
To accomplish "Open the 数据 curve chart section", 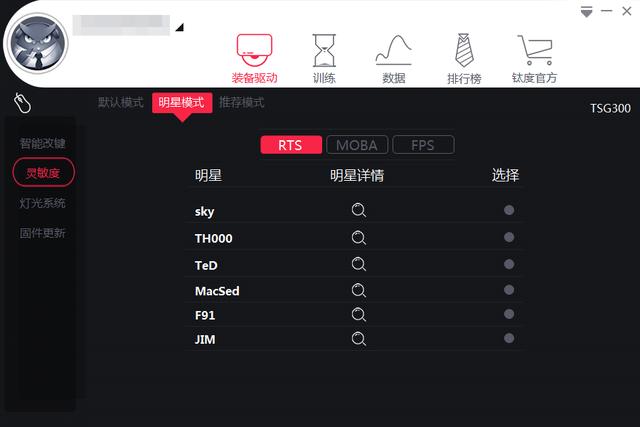I will 393,58.
